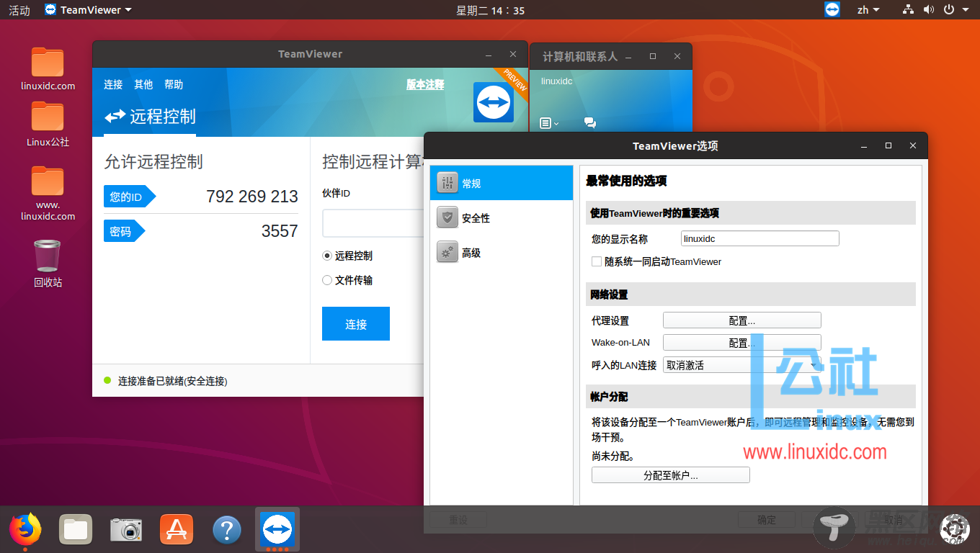The image size is (980, 553).
Task: Open the zh input language dropdown
Action: (868, 9)
